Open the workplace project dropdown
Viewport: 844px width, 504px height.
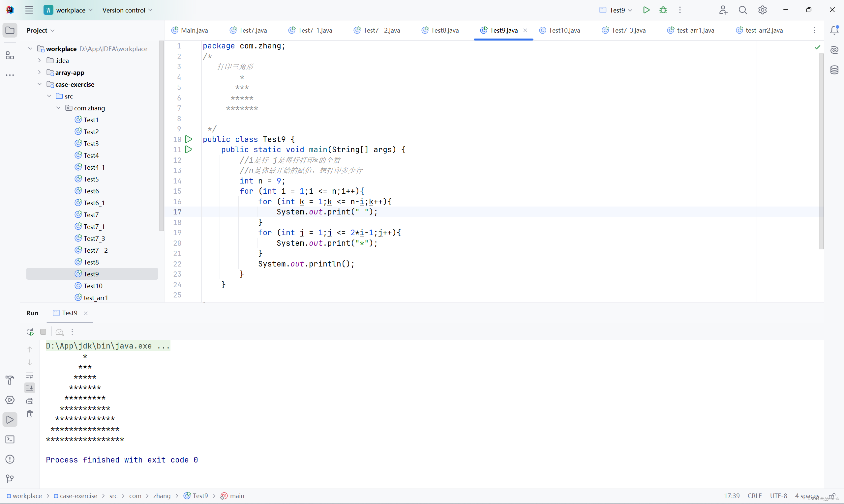coord(68,10)
